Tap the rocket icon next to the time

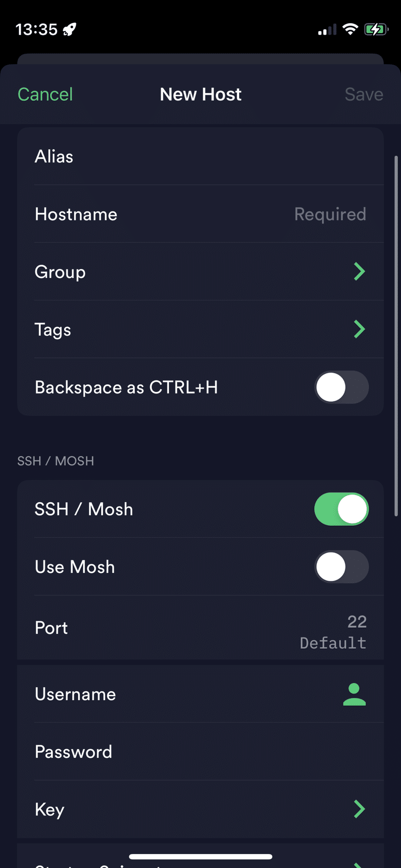(x=70, y=30)
